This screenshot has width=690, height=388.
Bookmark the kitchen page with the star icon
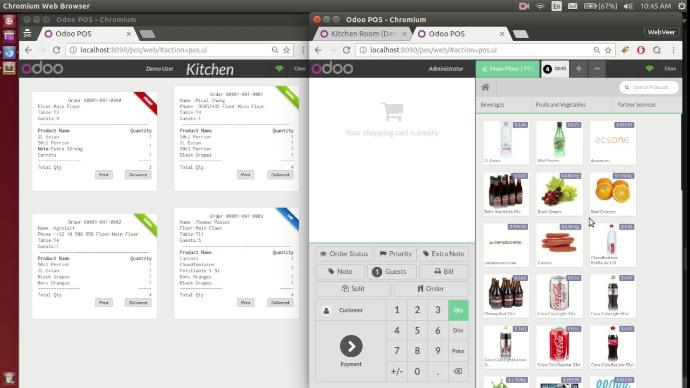[286, 50]
